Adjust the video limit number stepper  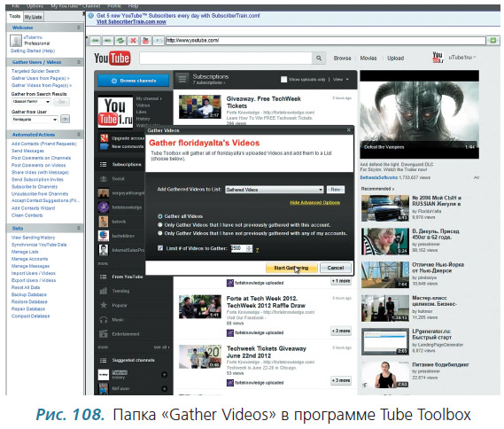pyautogui.click(x=250, y=248)
